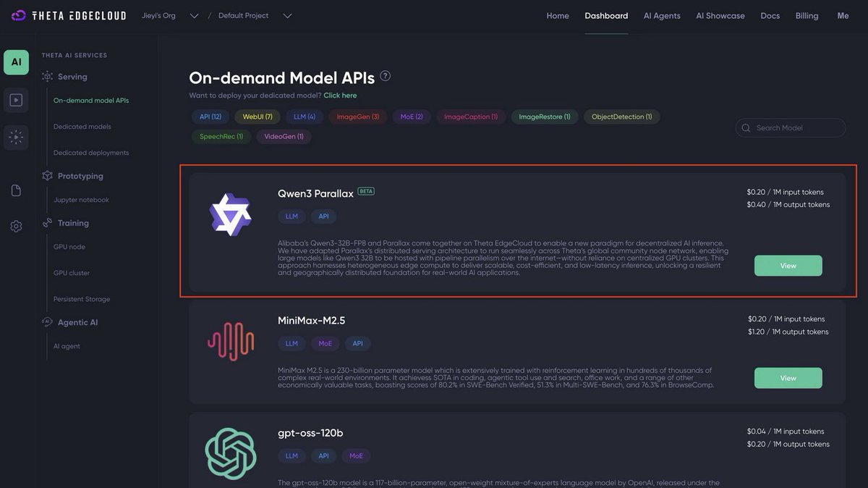
Task: Open the AI Agents nav item
Action: click(662, 16)
